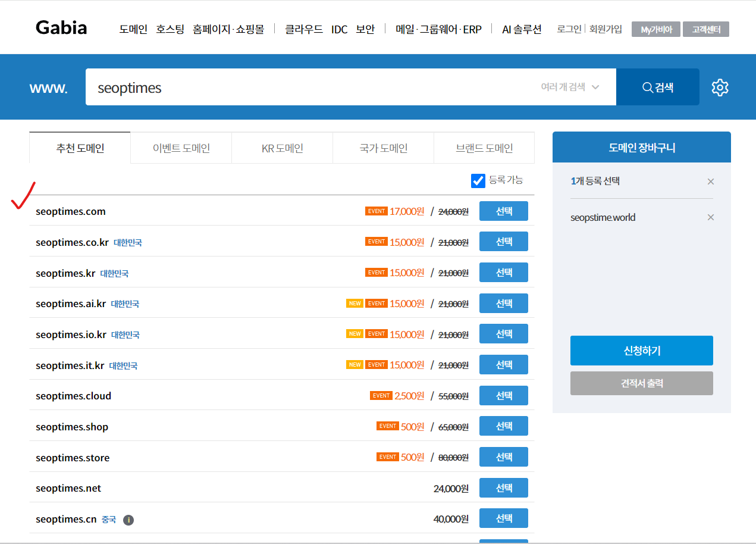Click the 40,000원 price for seoptimes.cn
The width and height of the screenshot is (756, 544).
(x=451, y=519)
